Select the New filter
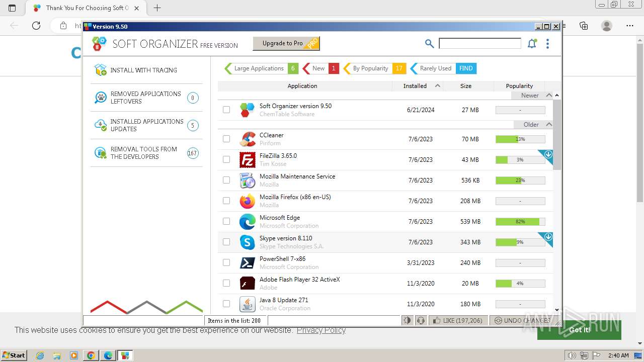Viewport: 644px width, 362px height. [x=321, y=68]
